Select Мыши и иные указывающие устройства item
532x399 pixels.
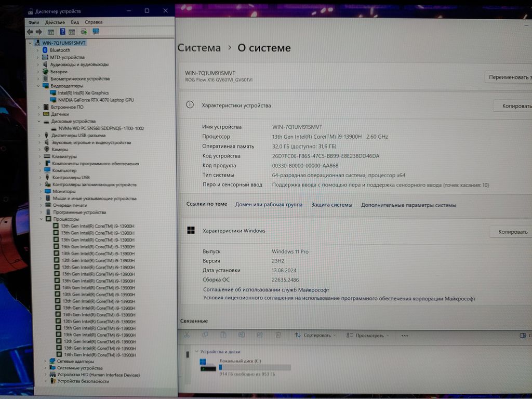point(95,198)
